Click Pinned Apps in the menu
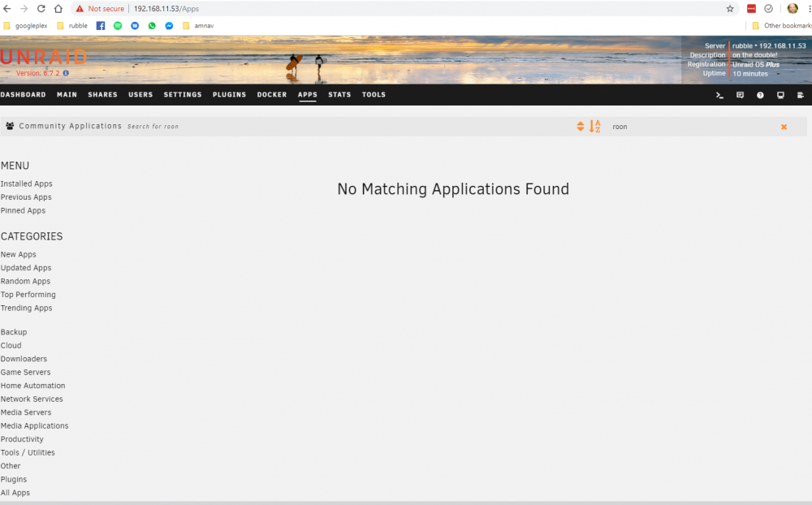 (23, 211)
